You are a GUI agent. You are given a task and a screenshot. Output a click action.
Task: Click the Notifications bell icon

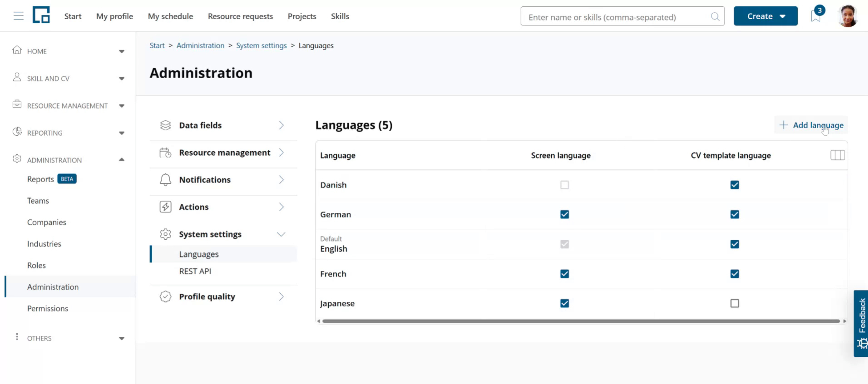point(165,179)
